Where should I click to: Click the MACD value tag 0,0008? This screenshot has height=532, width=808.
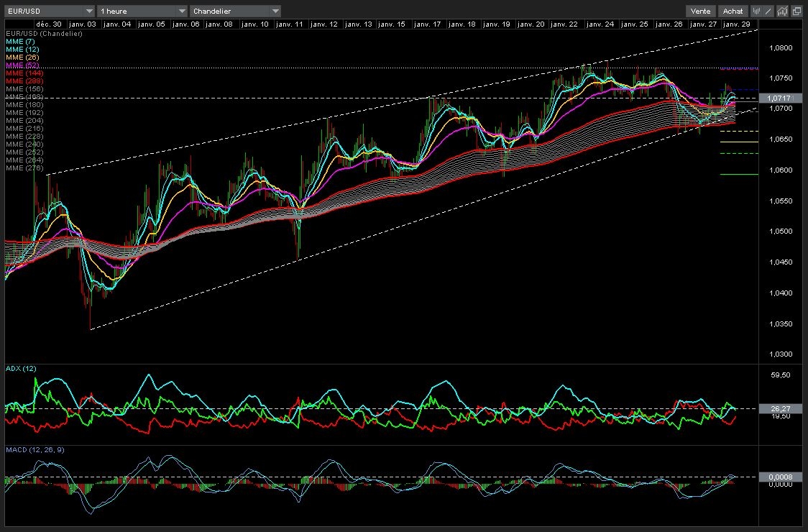coord(780,477)
